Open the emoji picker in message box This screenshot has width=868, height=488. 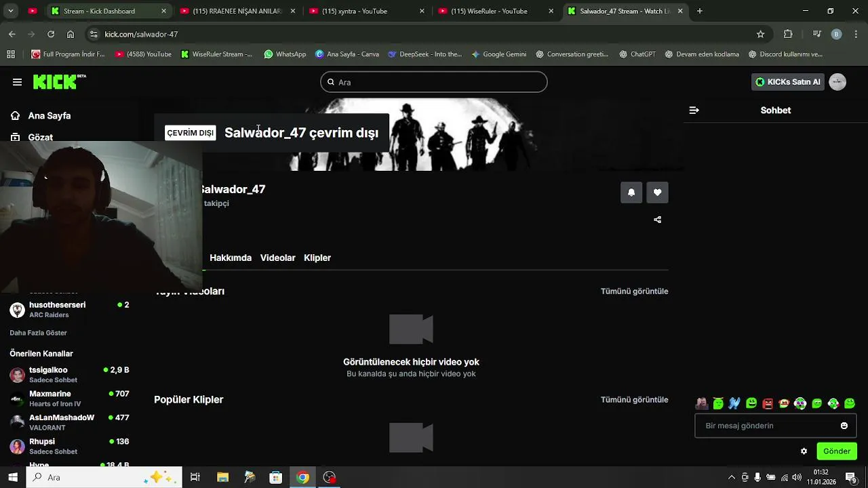pos(844,426)
